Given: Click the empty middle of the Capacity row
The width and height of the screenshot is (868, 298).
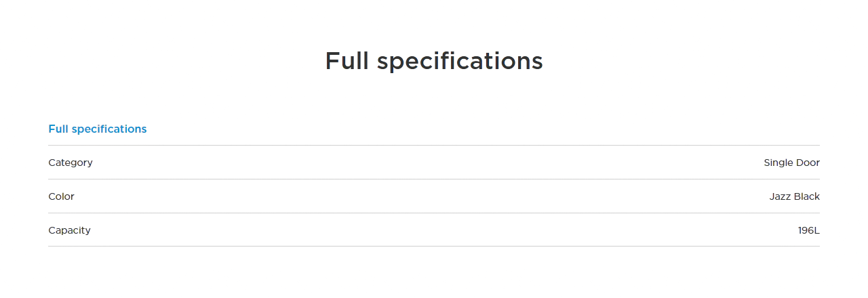Looking at the screenshot, I should [434, 230].
